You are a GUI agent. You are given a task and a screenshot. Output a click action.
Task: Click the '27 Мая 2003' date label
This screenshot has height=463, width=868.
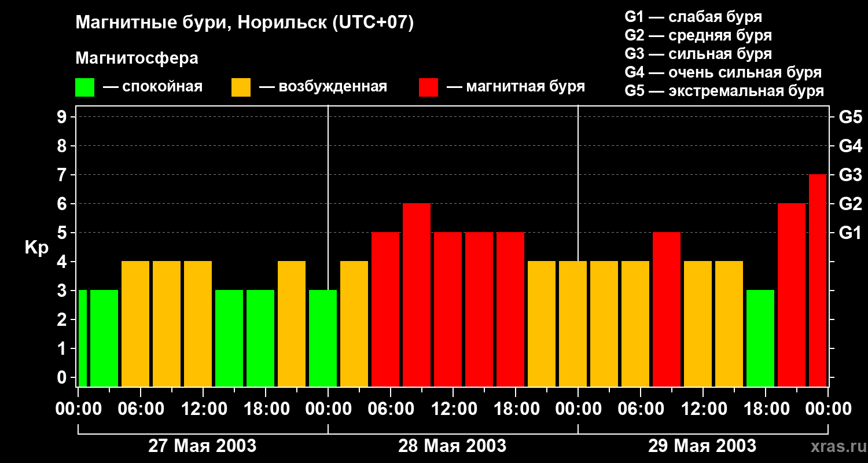coord(203,446)
